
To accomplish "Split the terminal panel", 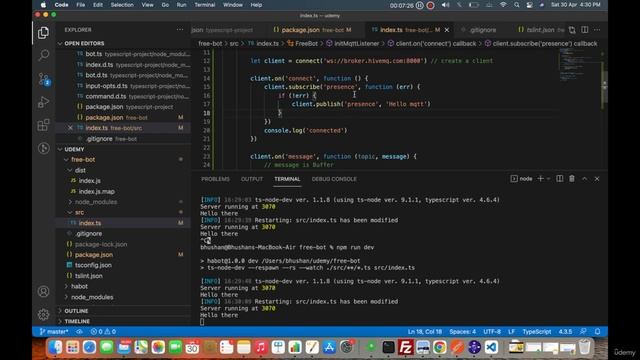I will (x=560, y=179).
